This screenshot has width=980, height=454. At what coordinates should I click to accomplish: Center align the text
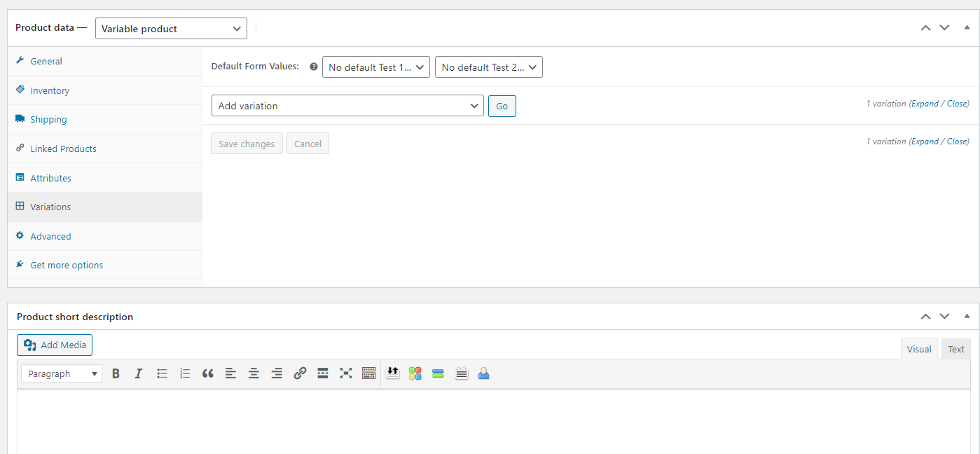(x=254, y=374)
